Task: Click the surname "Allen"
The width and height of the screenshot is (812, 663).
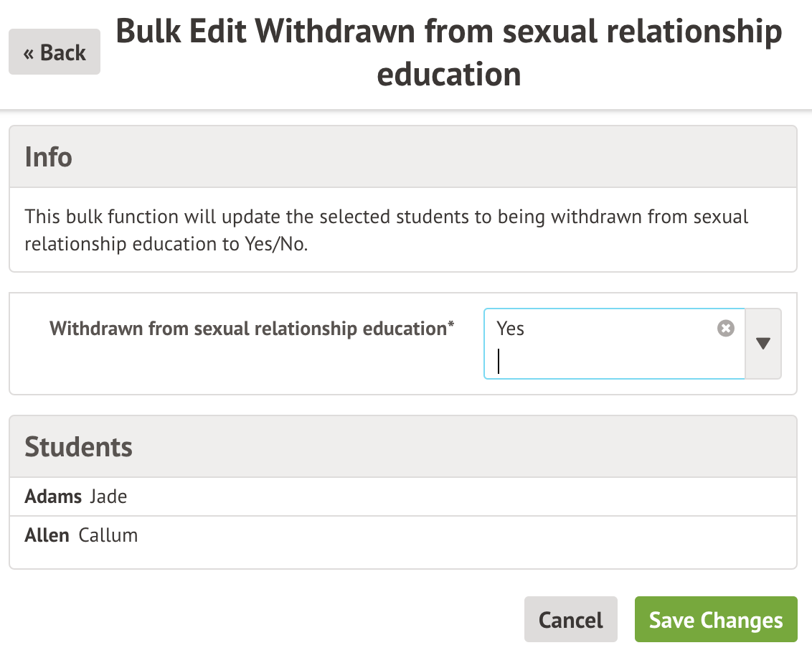Action: pyautogui.click(x=47, y=535)
